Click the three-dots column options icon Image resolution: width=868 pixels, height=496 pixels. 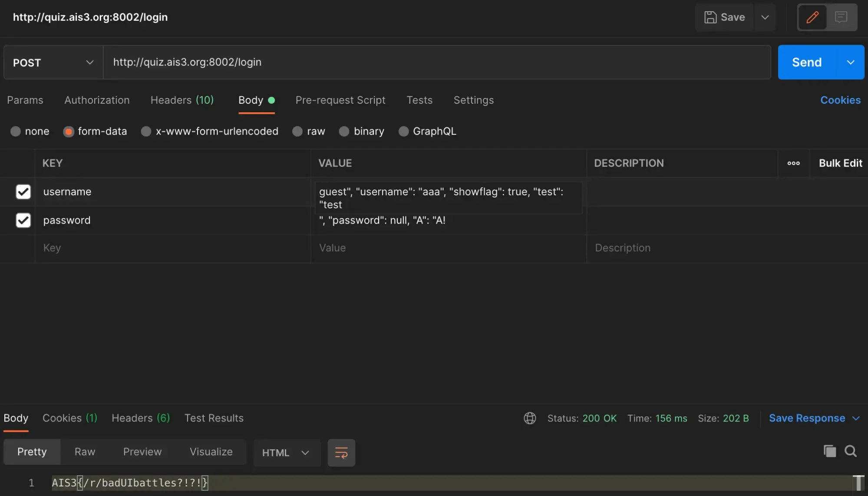[x=793, y=163]
